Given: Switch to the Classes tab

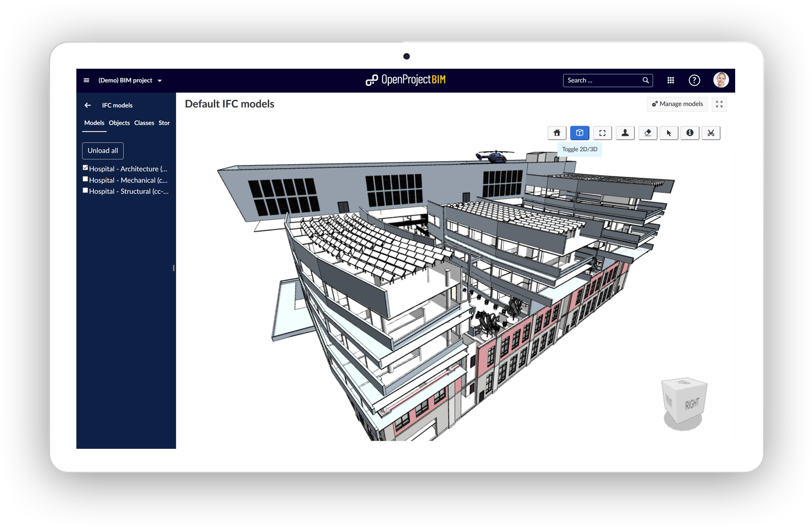Looking at the screenshot, I should [144, 123].
